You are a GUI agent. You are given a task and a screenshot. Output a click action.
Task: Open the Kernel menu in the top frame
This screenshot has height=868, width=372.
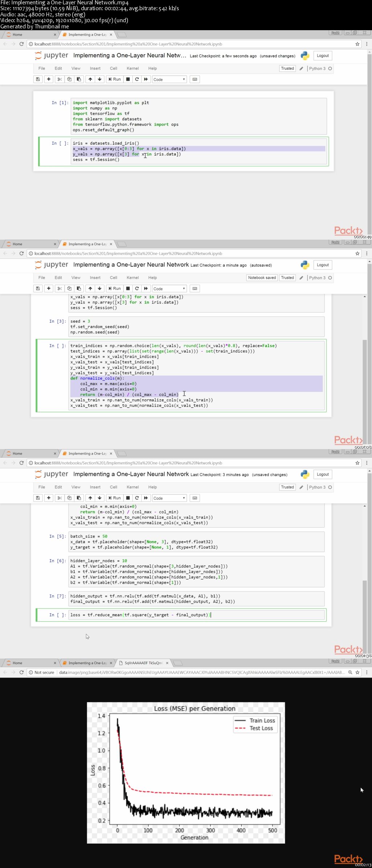point(133,68)
